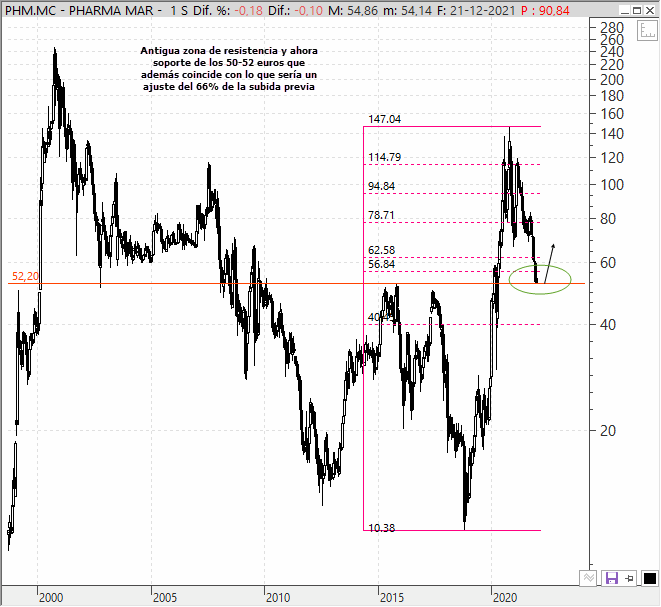Click the 2005 year label on time axis
Screen dimensions: 661x607
click(165, 597)
